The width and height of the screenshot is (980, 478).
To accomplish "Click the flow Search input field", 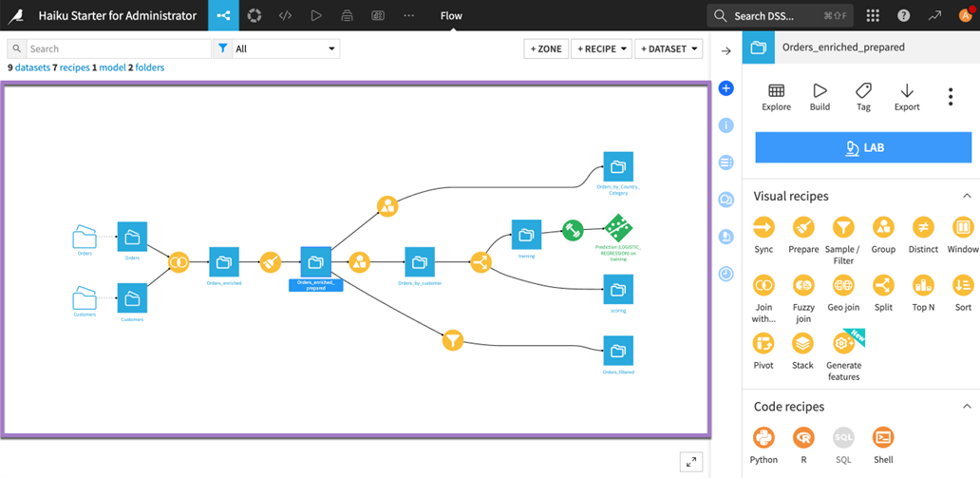I will pos(118,48).
